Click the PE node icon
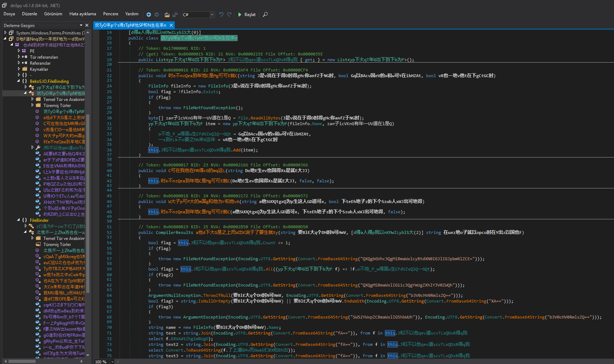This screenshot has height=364, width=614. pyautogui.click(x=24, y=51)
